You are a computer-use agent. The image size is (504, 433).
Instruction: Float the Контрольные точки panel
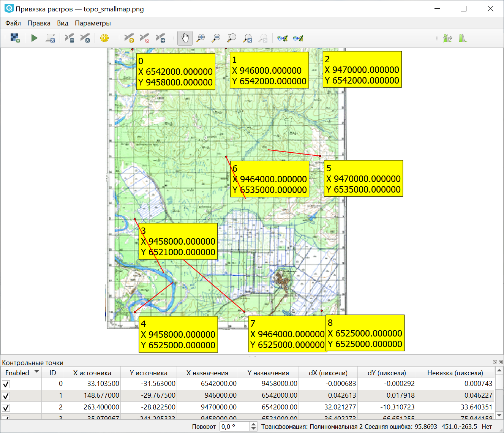point(495,362)
